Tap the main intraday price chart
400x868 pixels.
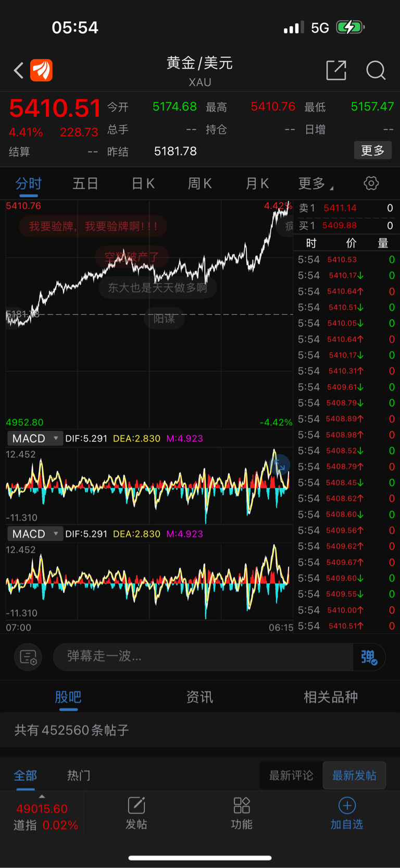[x=149, y=314]
